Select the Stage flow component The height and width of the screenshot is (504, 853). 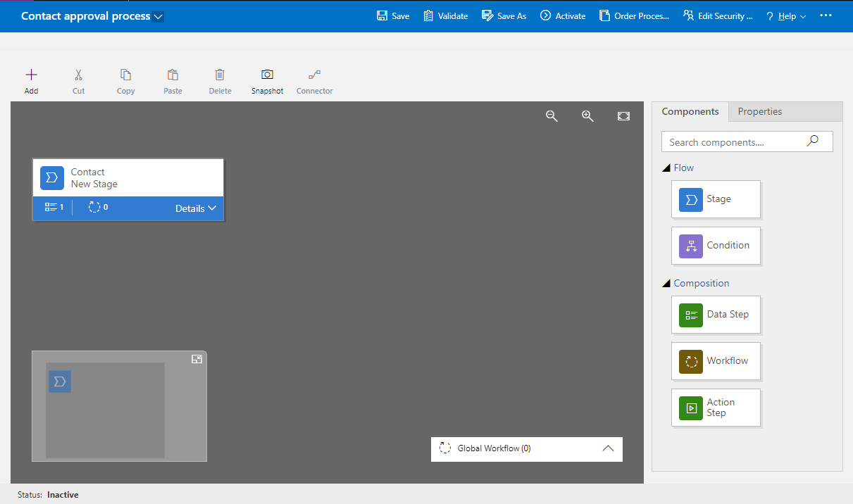point(716,199)
